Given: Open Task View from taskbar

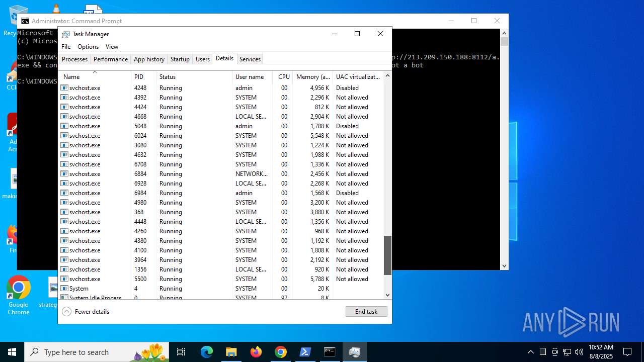Looking at the screenshot, I should pyautogui.click(x=181, y=352).
